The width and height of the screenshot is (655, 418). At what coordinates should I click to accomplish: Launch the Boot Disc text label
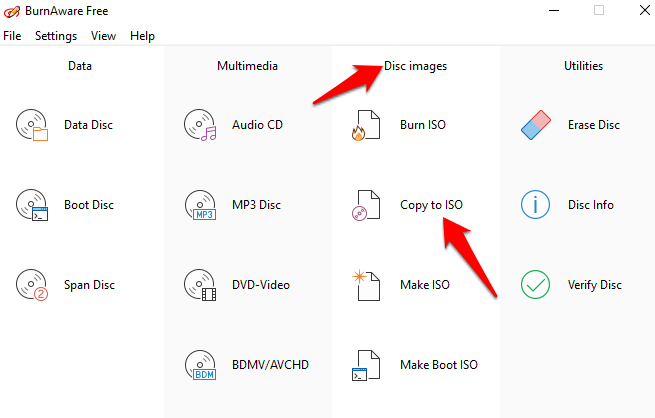click(x=89, y=205)
